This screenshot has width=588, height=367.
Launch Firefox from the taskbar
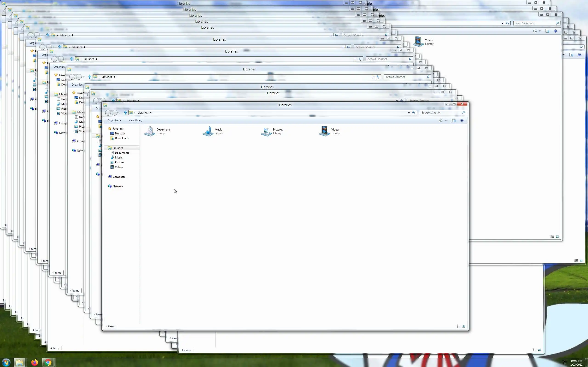[x=34, y=363]
